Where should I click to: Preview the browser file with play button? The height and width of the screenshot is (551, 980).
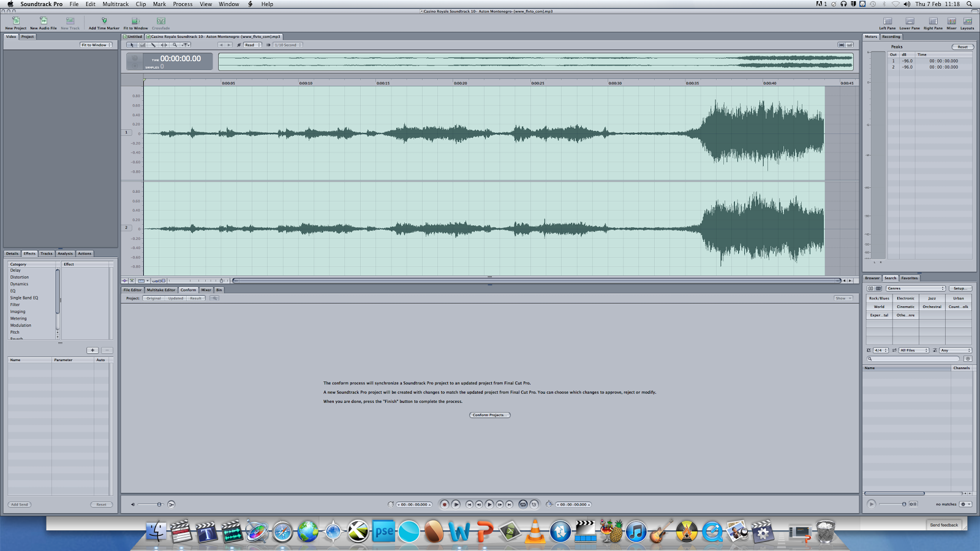(871, 504)
